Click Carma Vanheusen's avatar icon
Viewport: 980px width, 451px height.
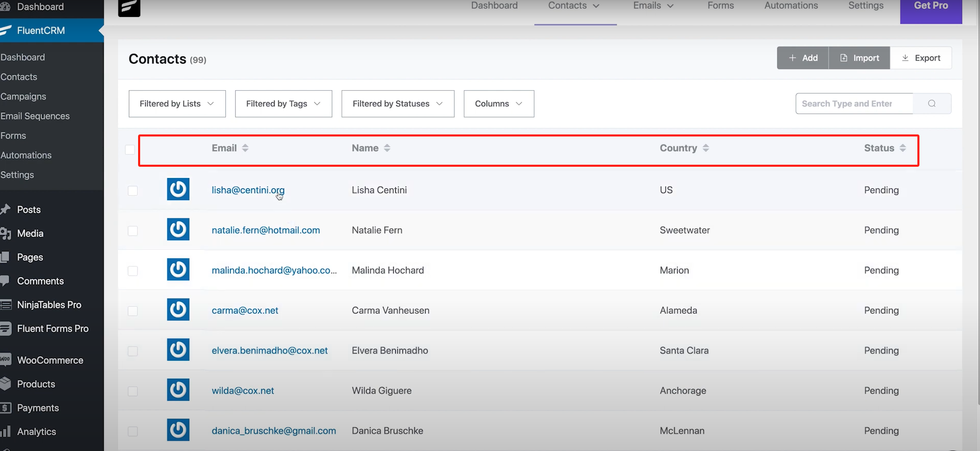tap(178, 310)
